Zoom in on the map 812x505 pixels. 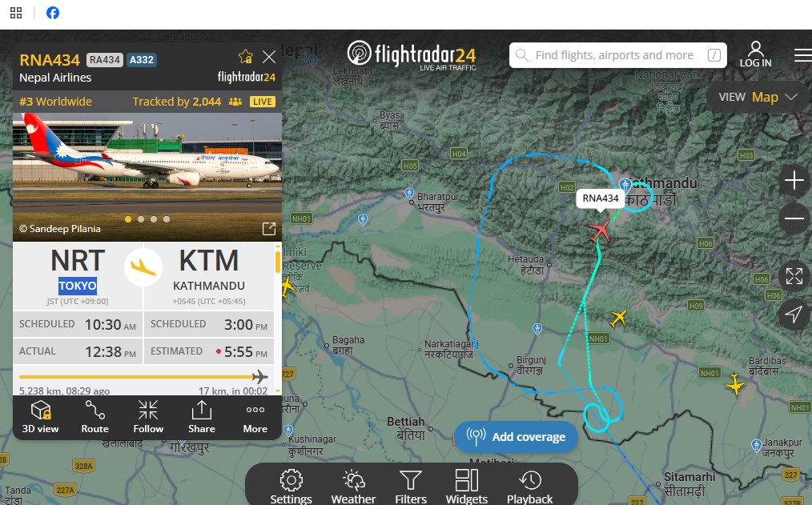tap(794, 181)
